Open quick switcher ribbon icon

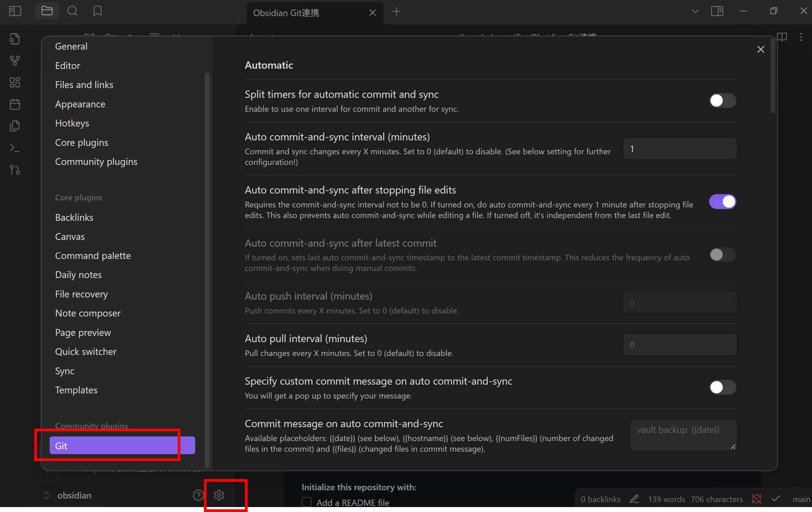click(15, 39)
